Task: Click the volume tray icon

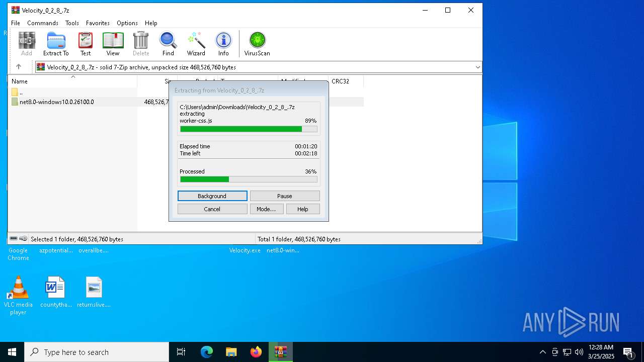Action: (579, 352)
